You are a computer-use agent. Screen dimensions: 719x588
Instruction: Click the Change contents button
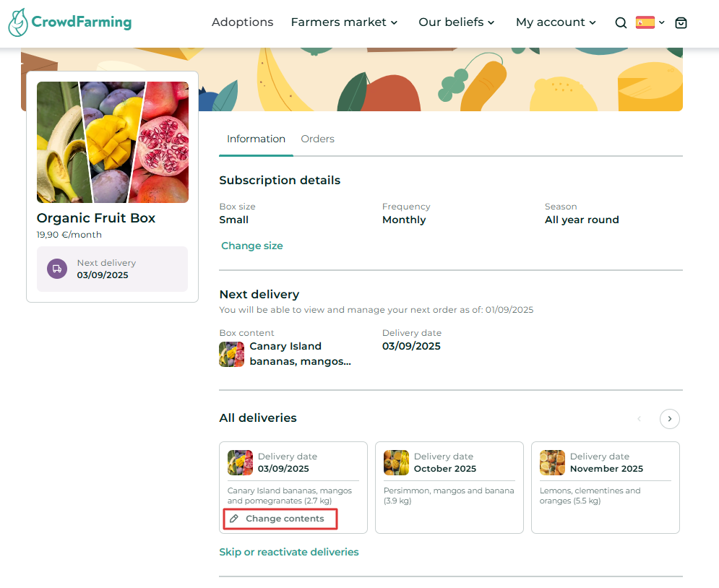(280, 519)
